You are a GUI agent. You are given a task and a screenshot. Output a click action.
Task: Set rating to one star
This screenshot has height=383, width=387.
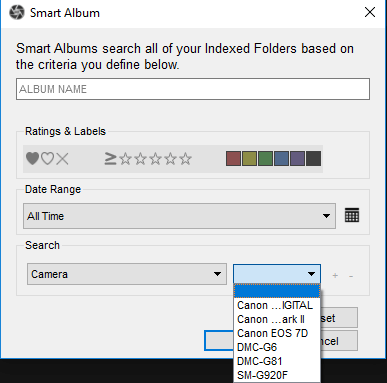125,159
